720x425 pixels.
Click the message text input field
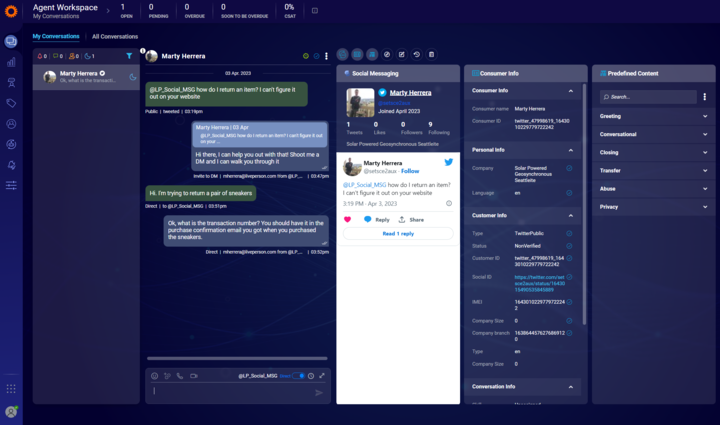click(232, 391)
